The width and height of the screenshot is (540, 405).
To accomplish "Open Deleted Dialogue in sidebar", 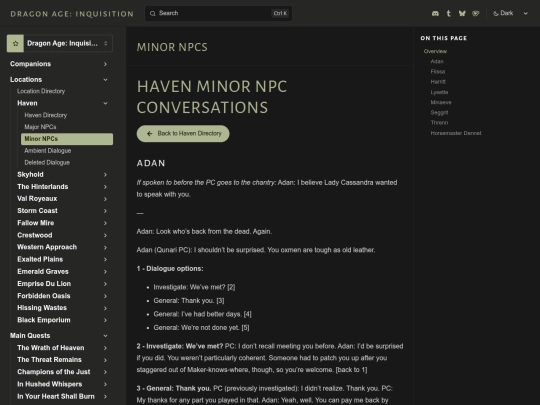I will coord(47,163).
